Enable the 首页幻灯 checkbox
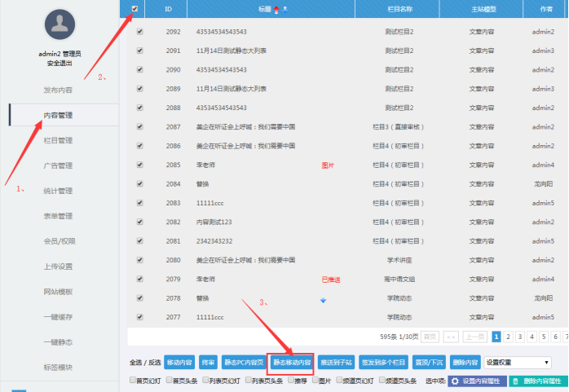The width and height of the screenshot is (569, 392). click(x=134, y=380)
